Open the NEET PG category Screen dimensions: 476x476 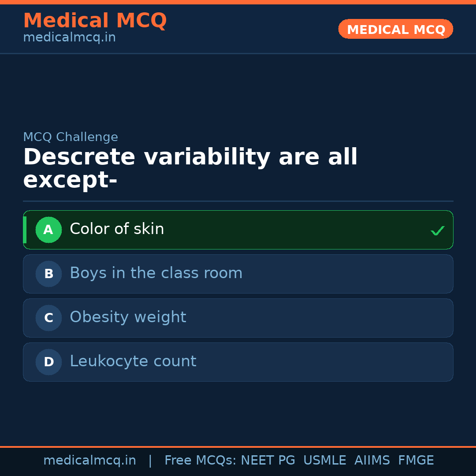click(x=268, y=460)
